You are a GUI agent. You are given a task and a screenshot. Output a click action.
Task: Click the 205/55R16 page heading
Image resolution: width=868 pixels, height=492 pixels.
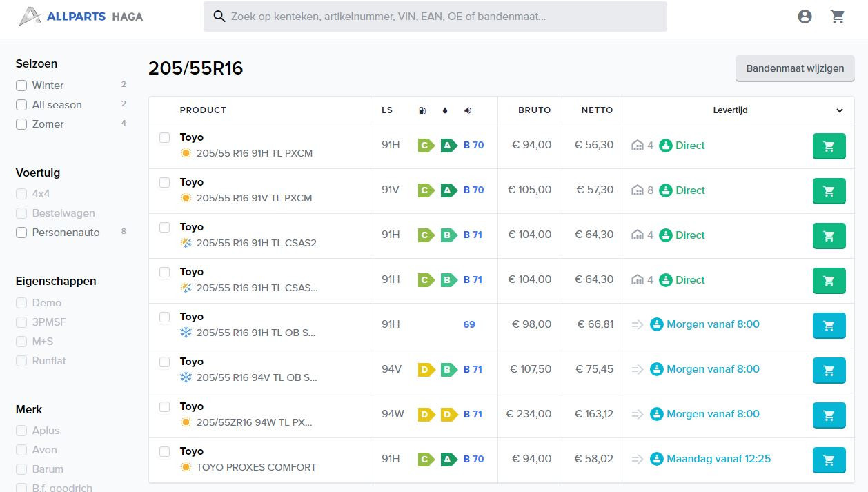196,68
